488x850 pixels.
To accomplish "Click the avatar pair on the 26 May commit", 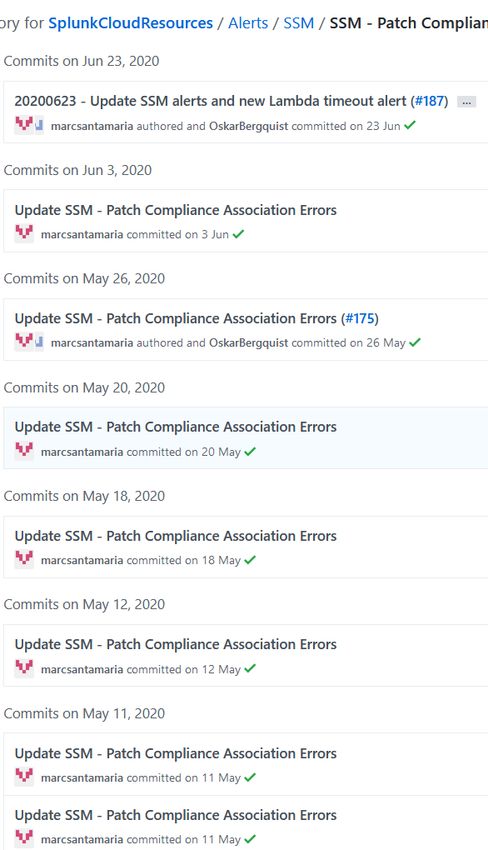I will (29, 342).
